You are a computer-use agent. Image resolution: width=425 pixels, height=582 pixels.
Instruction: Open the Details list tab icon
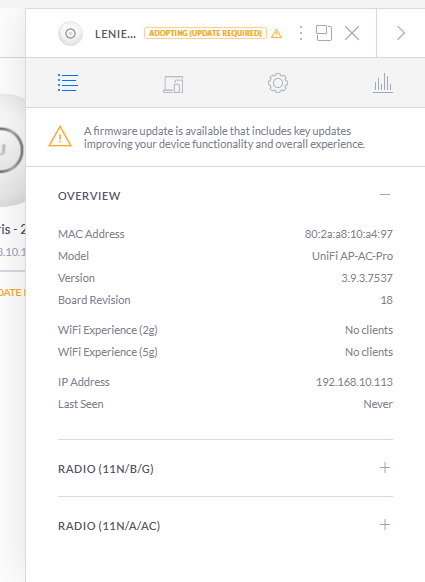(x=68, y=83)
